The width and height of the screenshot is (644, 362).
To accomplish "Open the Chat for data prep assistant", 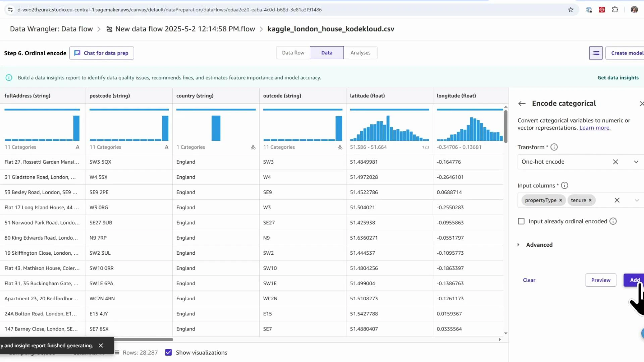I will [101, 53].
